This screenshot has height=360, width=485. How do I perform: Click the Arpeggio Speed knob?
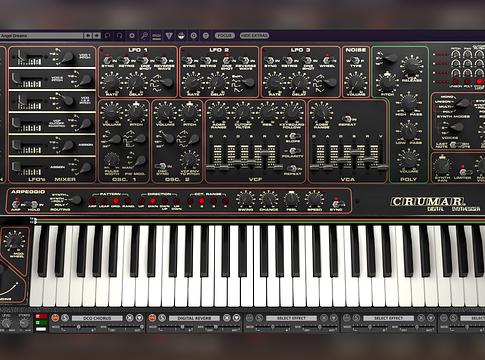(314, 199)
